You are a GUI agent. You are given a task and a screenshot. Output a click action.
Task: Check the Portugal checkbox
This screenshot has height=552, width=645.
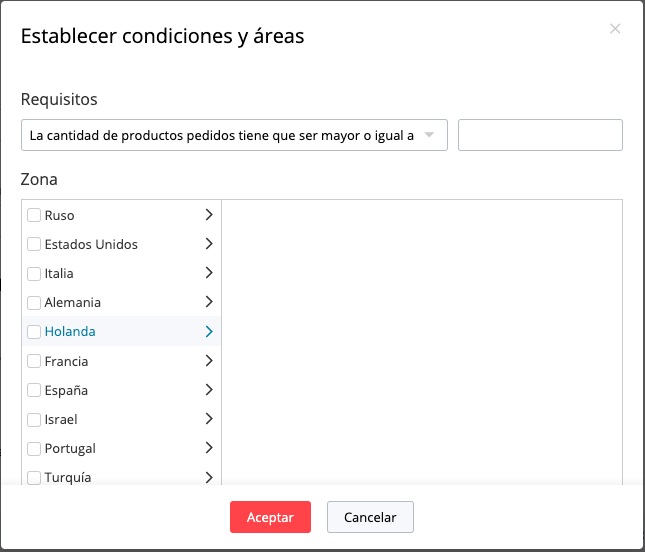(34, 448)
